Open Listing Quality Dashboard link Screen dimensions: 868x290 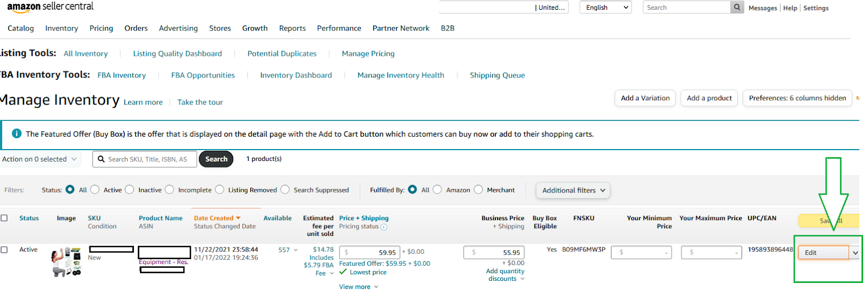pos(177,54)
